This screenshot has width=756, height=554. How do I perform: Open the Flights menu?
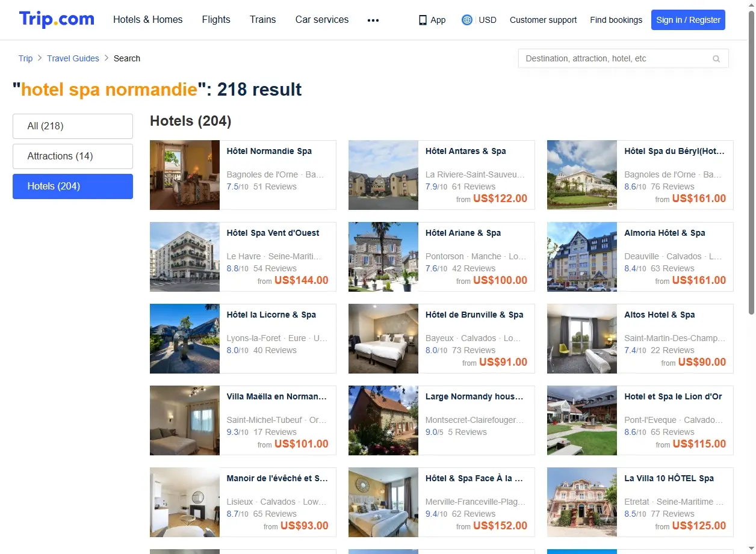216,19
